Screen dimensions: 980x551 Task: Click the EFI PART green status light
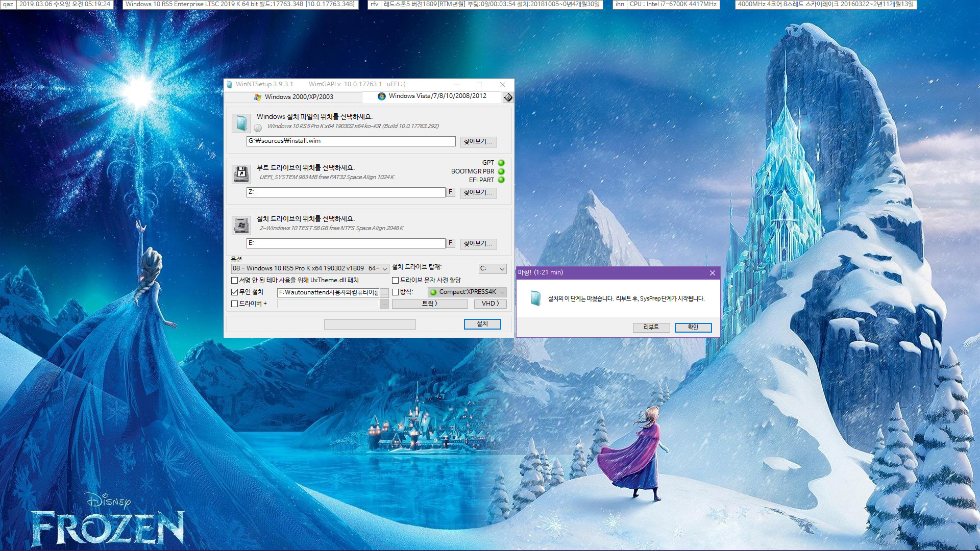[501, 180]
